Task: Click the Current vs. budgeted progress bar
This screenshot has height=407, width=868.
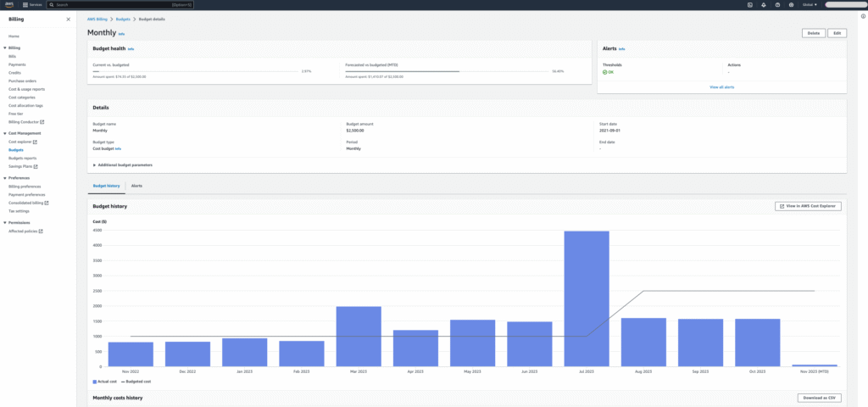Action: 196,71
